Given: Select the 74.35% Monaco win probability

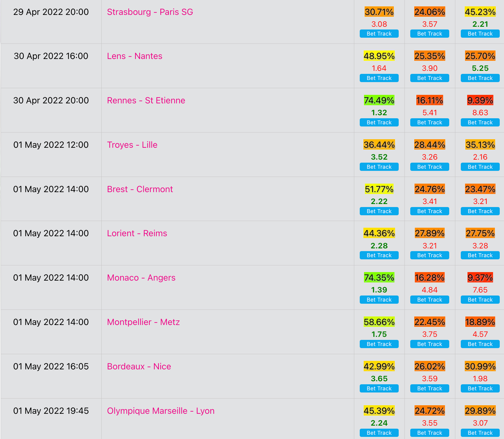Looking at the screenshot, I should (x=379, y=278).
